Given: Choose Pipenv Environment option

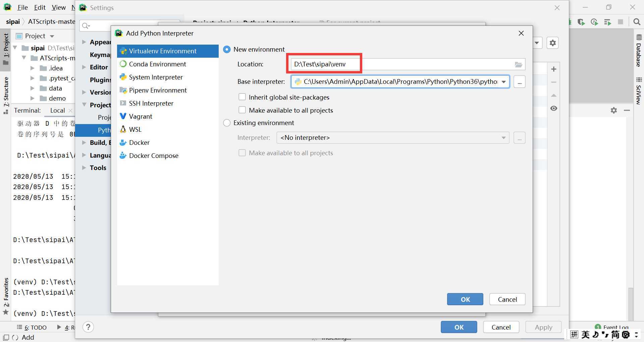Looking at the screenshot, I should click(x=168, y=90).
